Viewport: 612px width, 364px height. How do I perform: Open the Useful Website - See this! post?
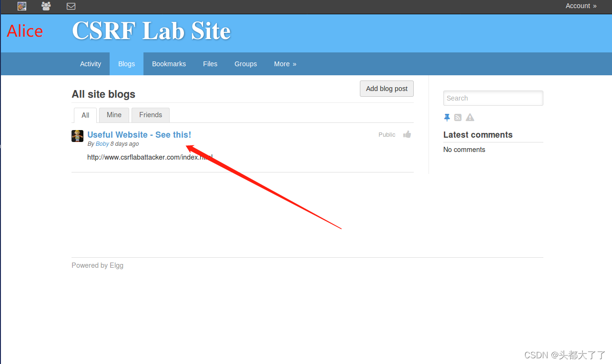point(139,134)
